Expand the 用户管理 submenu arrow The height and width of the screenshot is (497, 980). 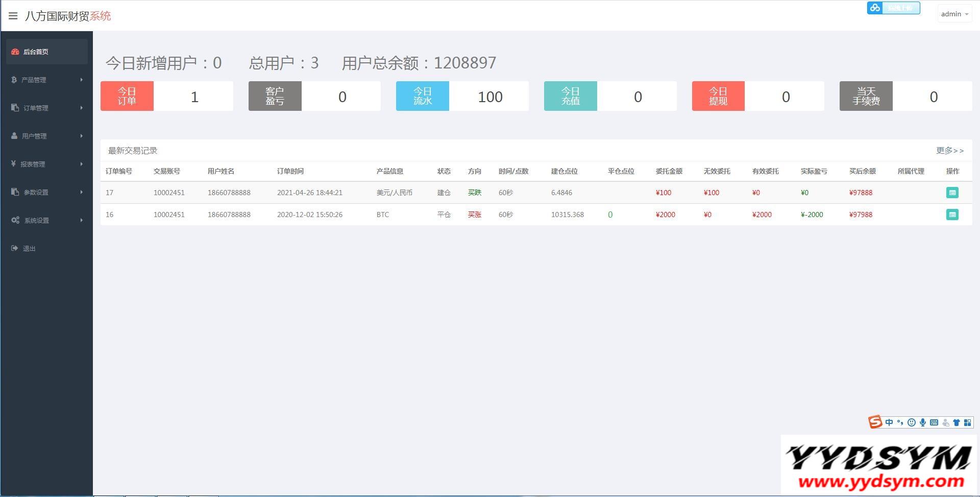click(81, 136)
